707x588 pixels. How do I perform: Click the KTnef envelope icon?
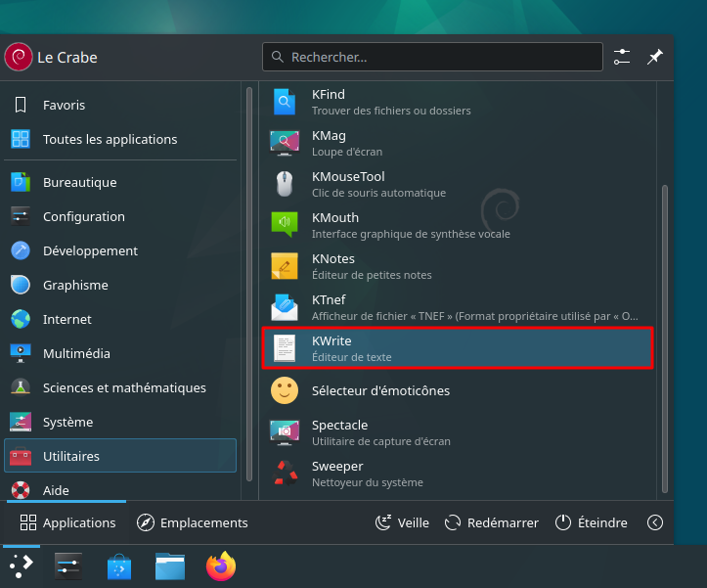click(285, 307)
